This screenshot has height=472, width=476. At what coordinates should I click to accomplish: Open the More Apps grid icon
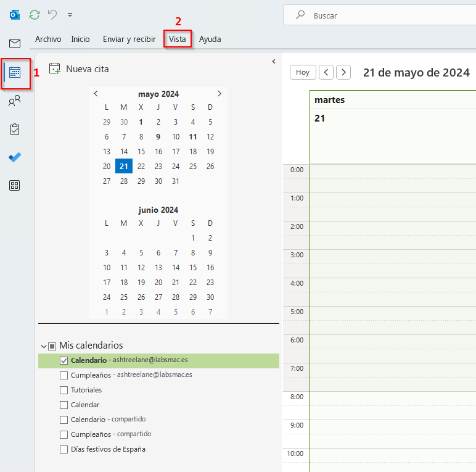pos(15,186)
